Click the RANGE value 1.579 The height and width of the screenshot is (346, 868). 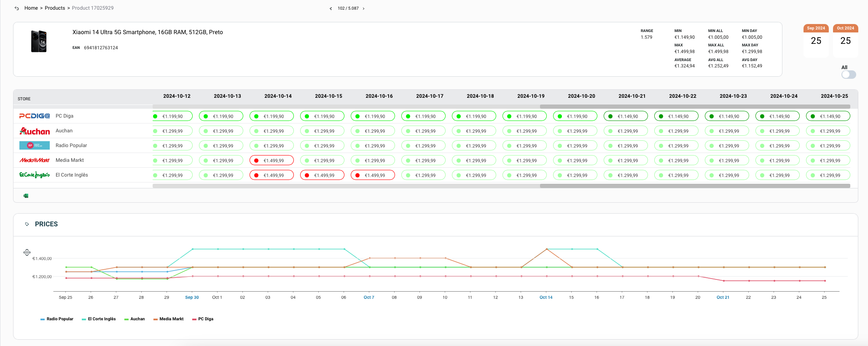pyautogui.click(x=646, y=37)
